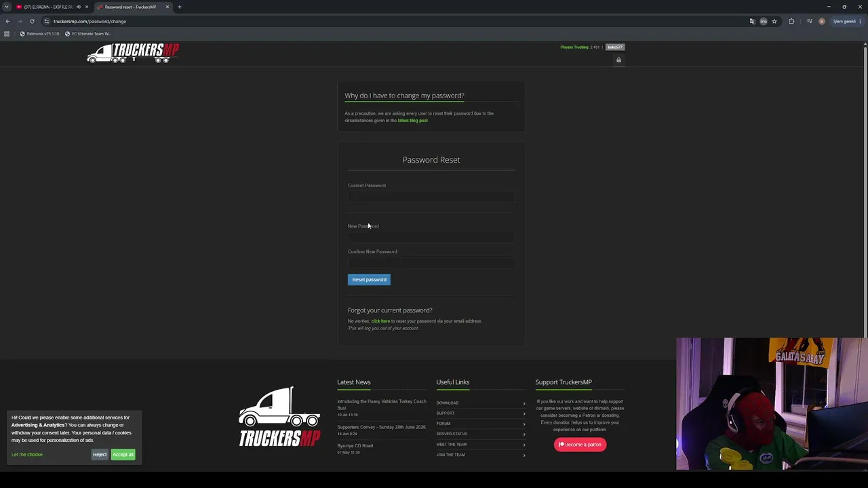Open the SERVER STATUS footer link
The width and height of the screenshot is (868, 488).
pos(452,434)
